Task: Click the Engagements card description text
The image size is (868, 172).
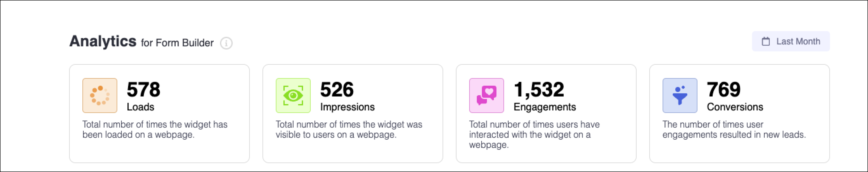Action: [x=534, y=135]
